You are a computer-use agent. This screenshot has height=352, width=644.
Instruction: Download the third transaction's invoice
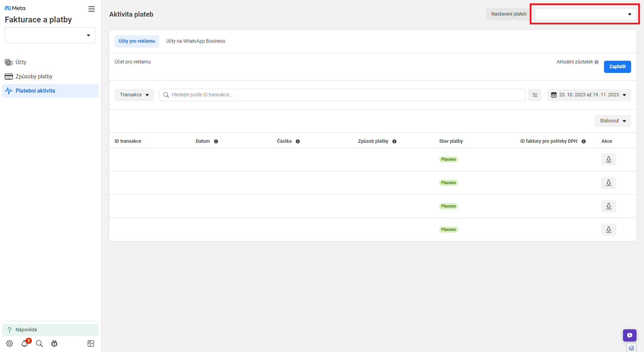pyautogui.click(x=609, y=206)
